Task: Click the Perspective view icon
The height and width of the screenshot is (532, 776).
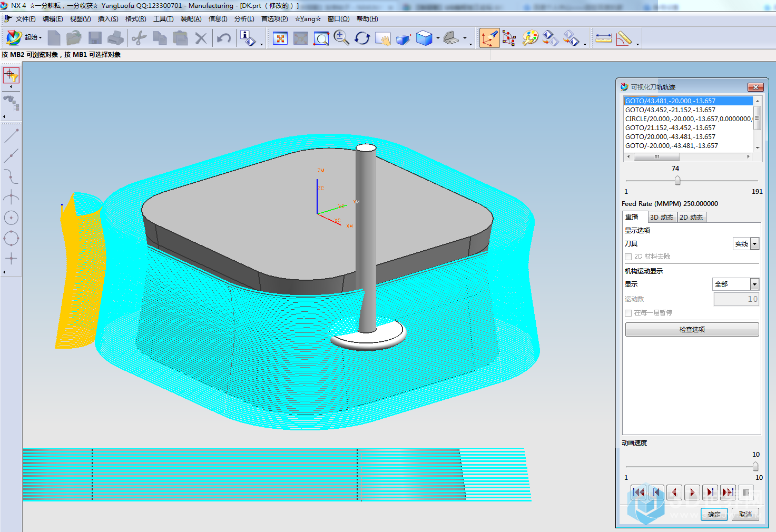Action: pyautogui.click(x=404, y=38)
